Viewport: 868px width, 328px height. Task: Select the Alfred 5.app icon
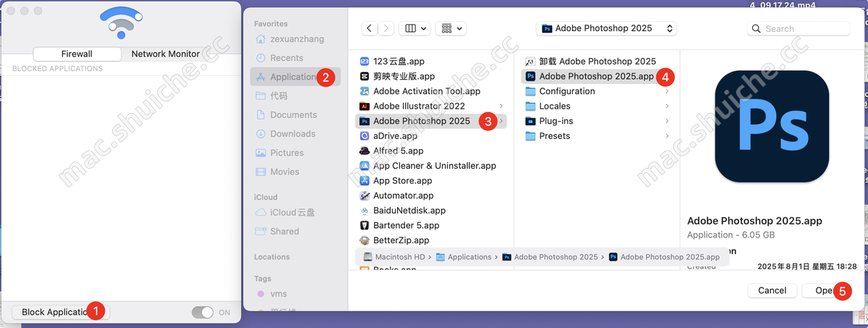pyautogui.click(x=365, y=151)
